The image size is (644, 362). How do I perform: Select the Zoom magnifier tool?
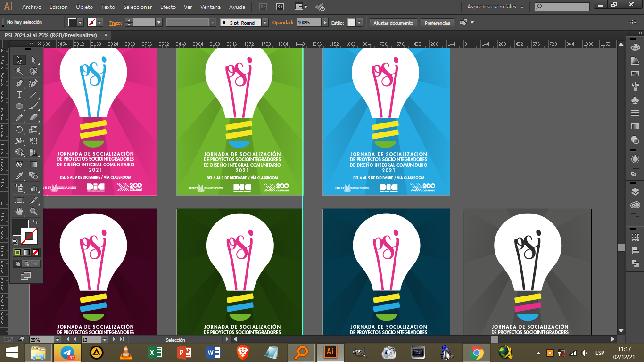coord(33,212)
